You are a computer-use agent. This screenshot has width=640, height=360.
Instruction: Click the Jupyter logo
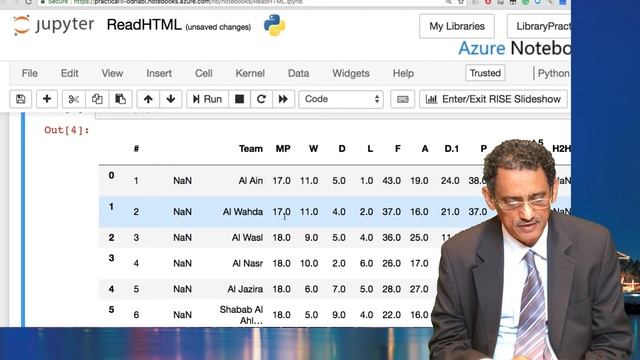[x=53, y=25]
